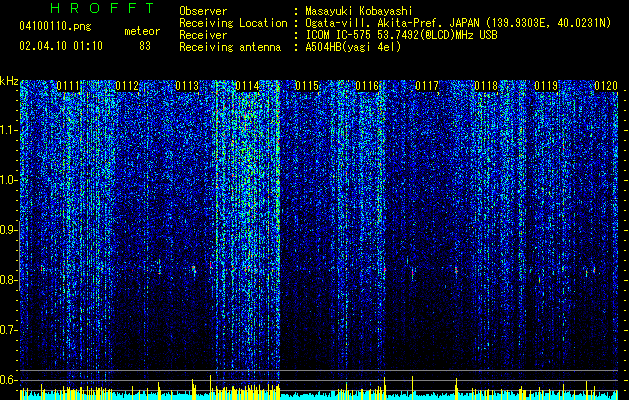This screenshot has height=400, width=629.
Task: Click the 0.8 frequency axis label
Action: (x=9, y=280)
